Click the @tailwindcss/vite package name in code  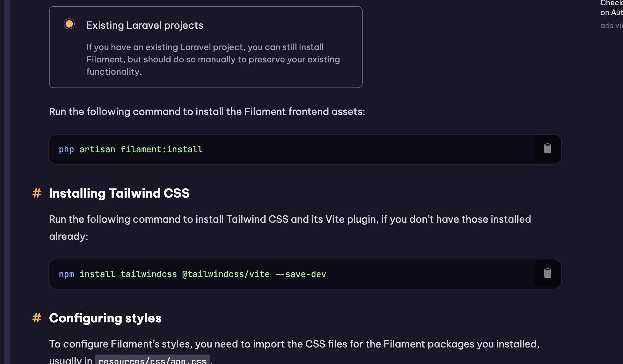[226, 274]
